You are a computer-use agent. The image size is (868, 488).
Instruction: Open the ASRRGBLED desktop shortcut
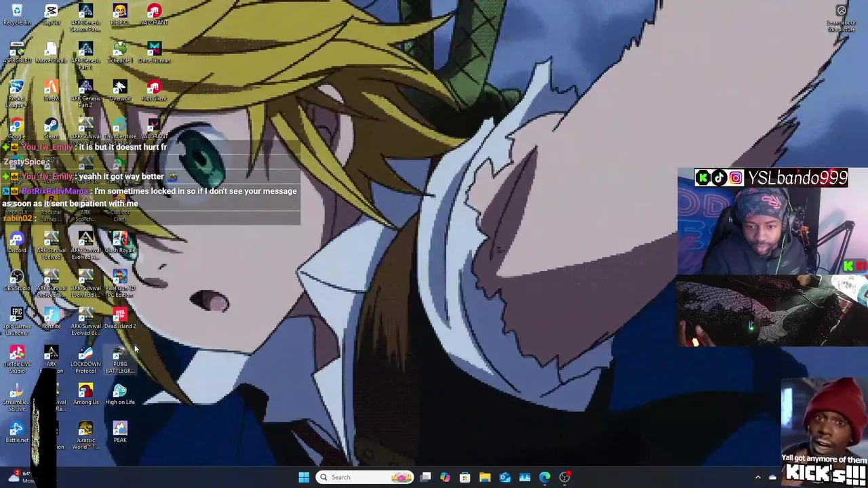(x=17, y=53)
